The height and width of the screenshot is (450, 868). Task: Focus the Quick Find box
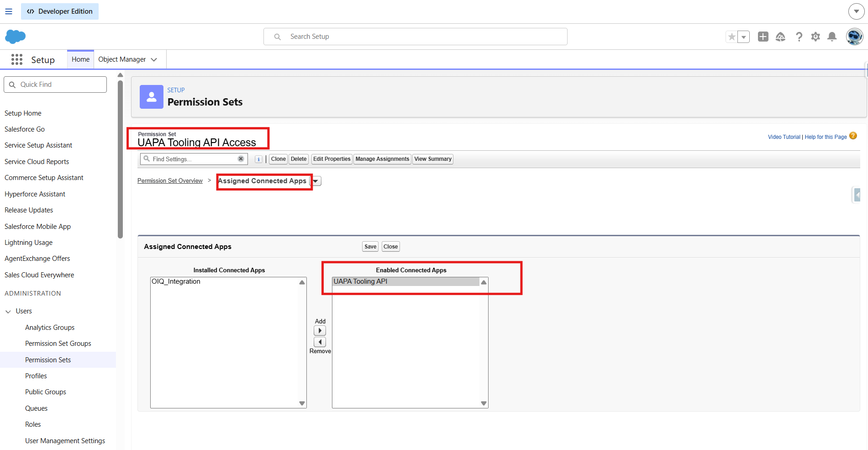click(x=55, y=85)
